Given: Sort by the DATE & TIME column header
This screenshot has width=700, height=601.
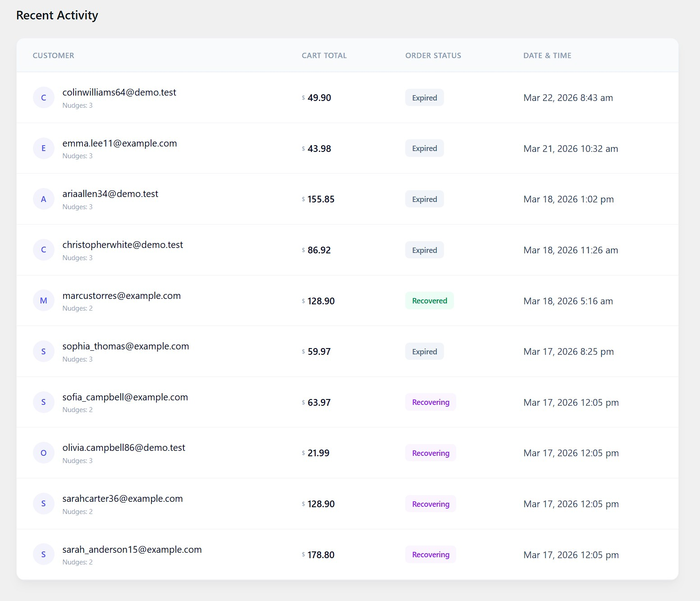Looking at the screenshot, I should pos(547,55).
